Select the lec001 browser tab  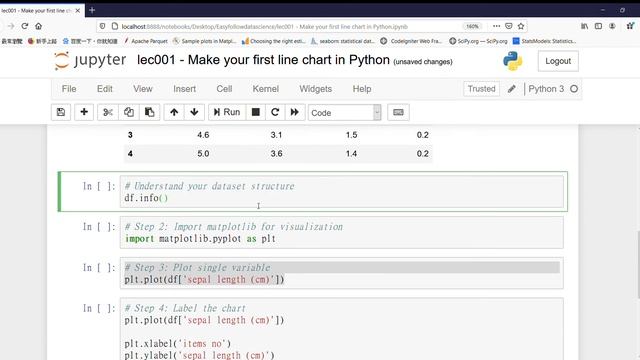[37, 11]
